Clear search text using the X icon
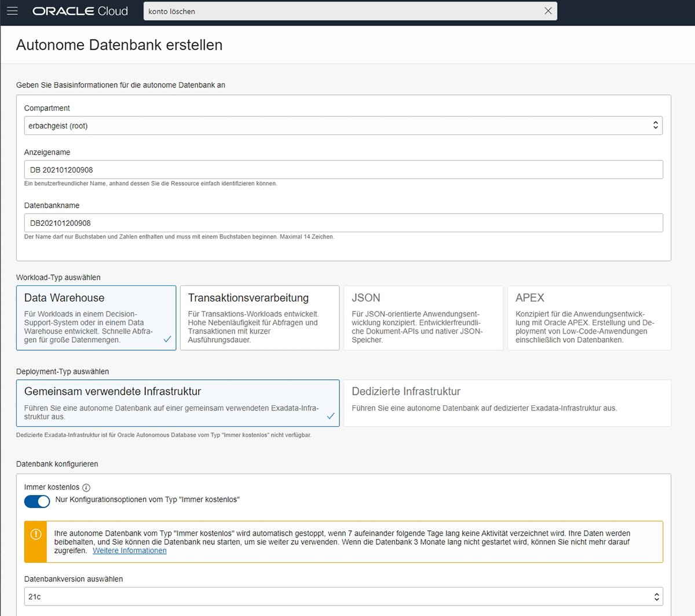 pos(547,11)
